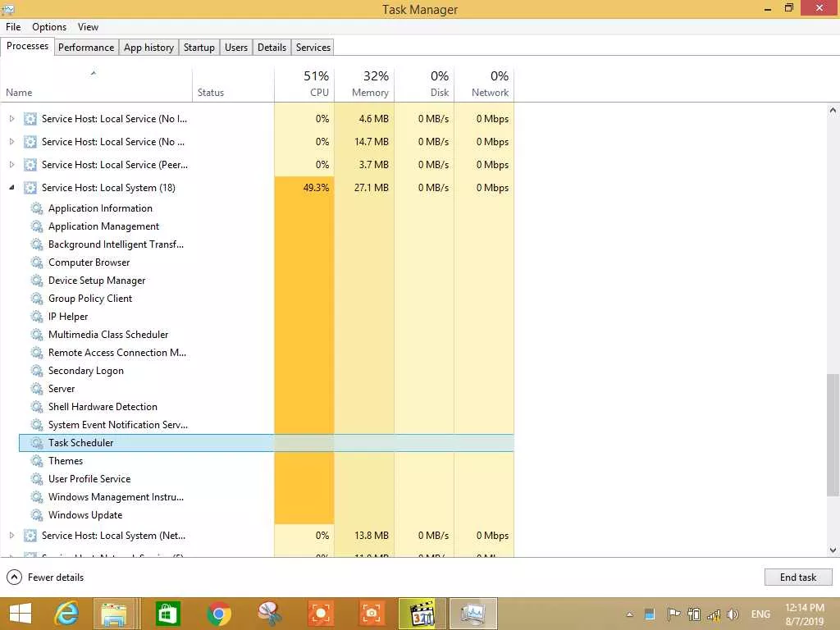Switch to the Users tab
Screen dimensions: 840x630
pyautogui.click(x=236, y=48)
